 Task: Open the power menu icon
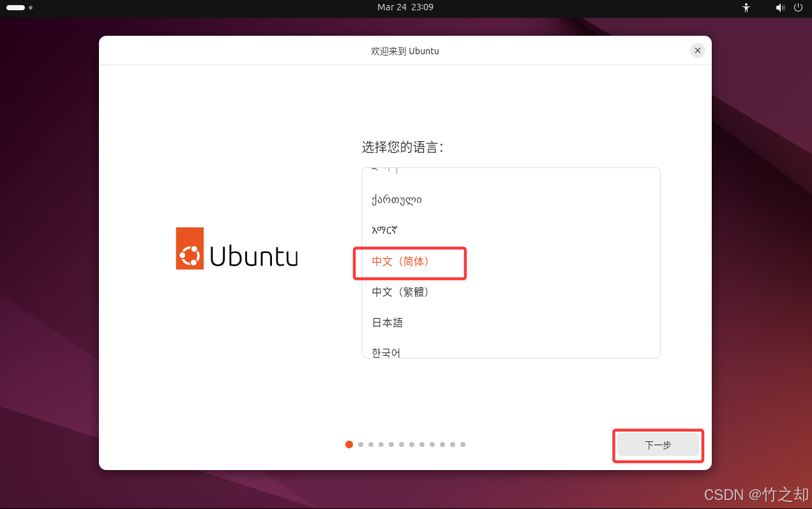coord(798,8)
